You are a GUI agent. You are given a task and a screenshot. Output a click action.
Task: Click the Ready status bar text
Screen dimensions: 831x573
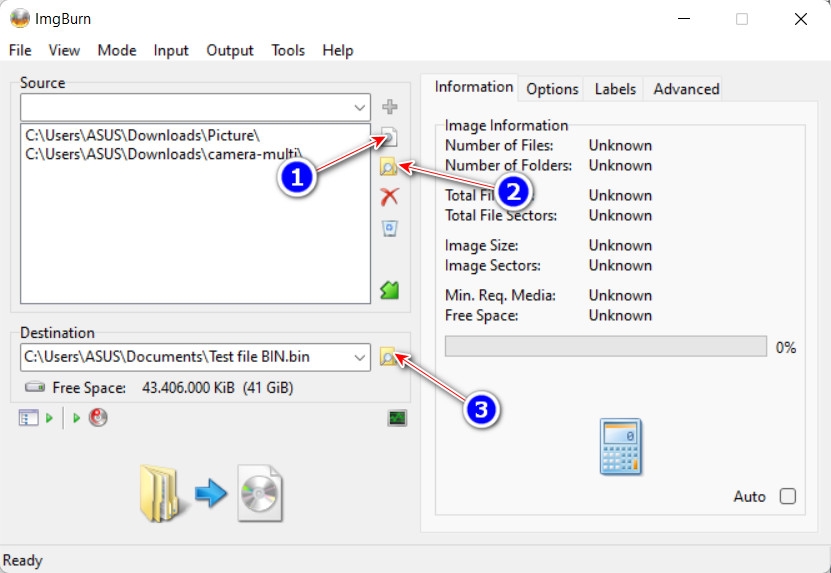pyautogui.click(x=23, y=560)
